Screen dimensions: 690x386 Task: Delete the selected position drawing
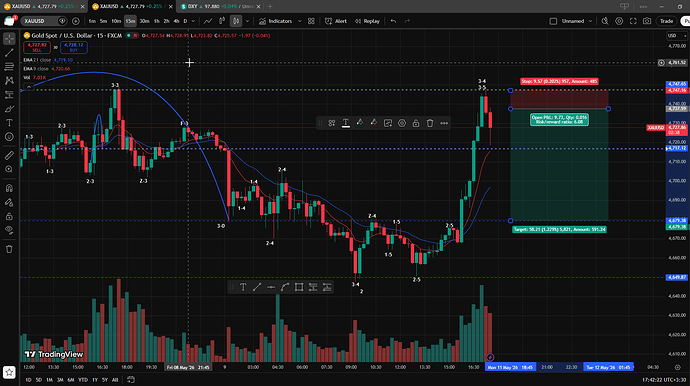click(x=430, y=123)
